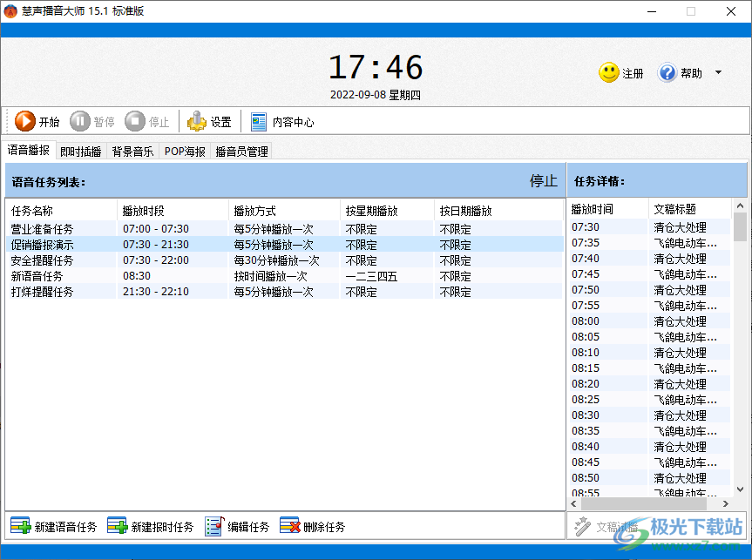Open help with the 帮助 question icon
Image resolution: width=752 pixels, height=560 pixels.
point(669,73)
